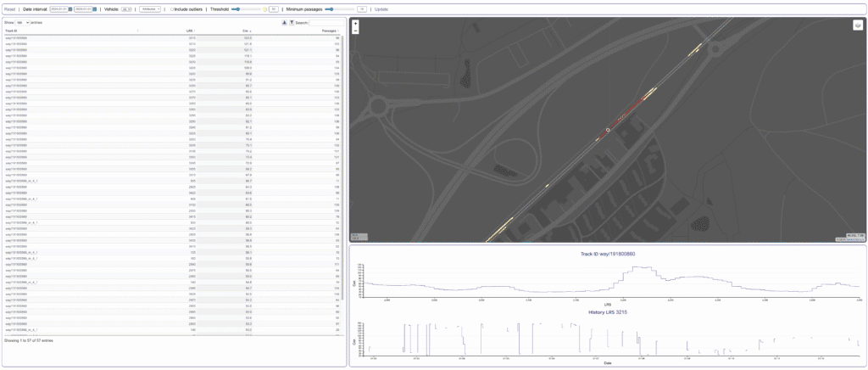868x370 pixels.
Task: Open the Show entries count dropdown
Action: coord(23,22)
